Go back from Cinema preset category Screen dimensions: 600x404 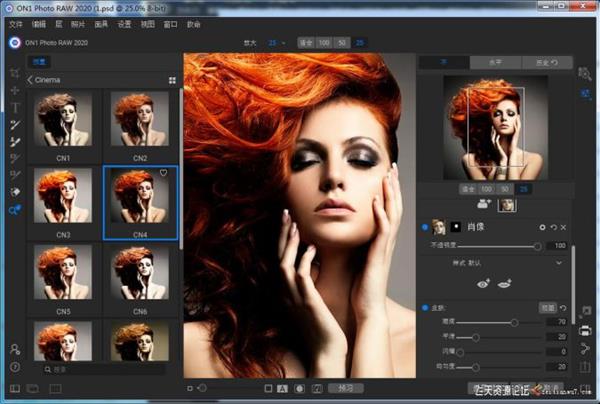tap(30, 79)
